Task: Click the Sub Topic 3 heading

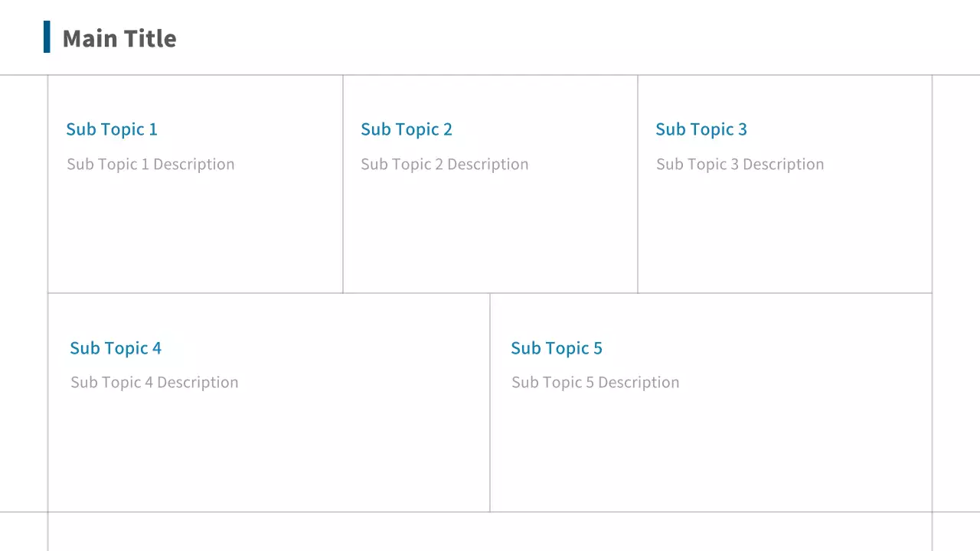Action: (701, 129)
